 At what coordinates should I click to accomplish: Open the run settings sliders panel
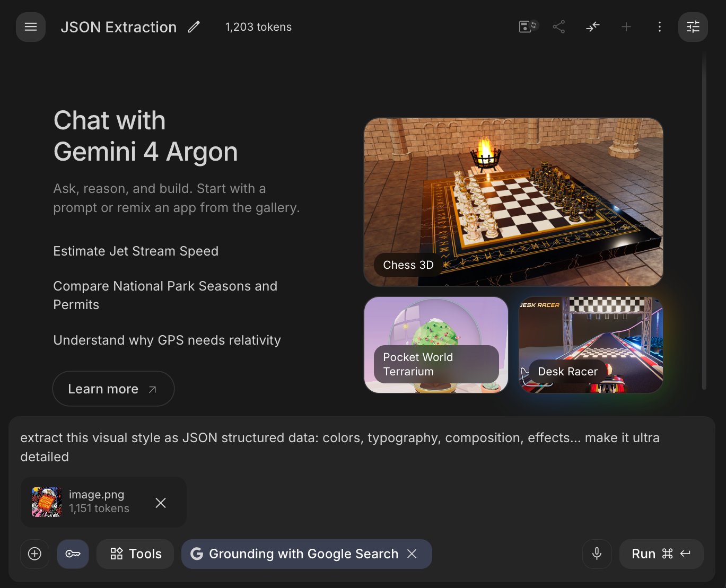(693, 27)
